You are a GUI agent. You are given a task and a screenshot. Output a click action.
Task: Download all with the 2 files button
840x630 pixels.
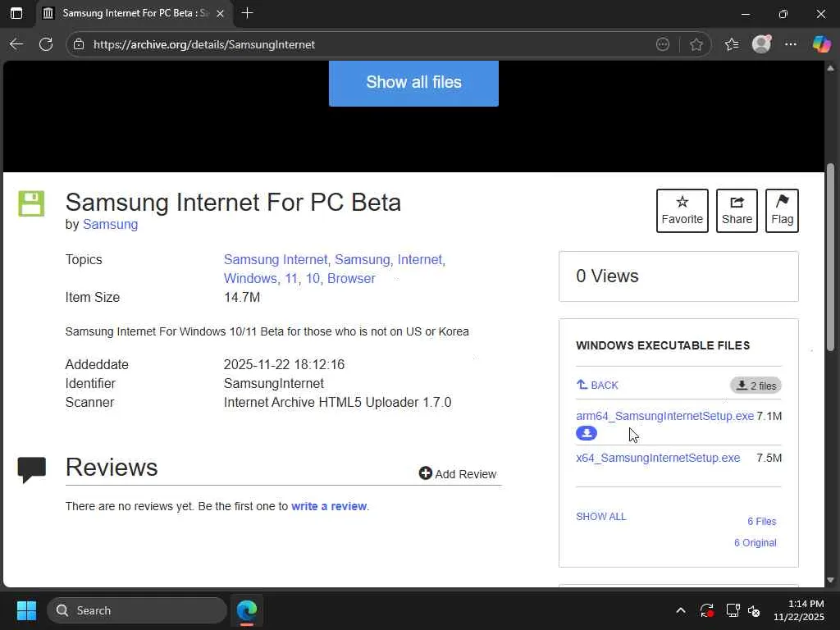coord(756,386)
